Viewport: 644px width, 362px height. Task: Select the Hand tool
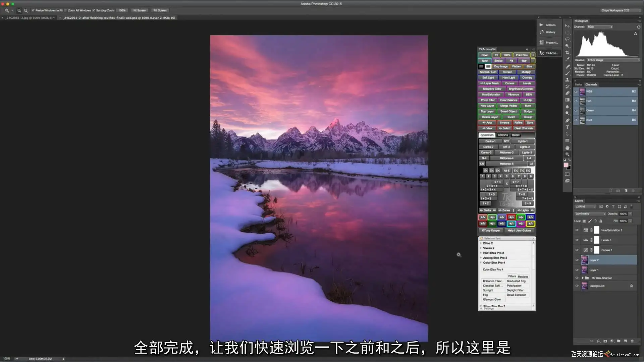tap(567, 148)
